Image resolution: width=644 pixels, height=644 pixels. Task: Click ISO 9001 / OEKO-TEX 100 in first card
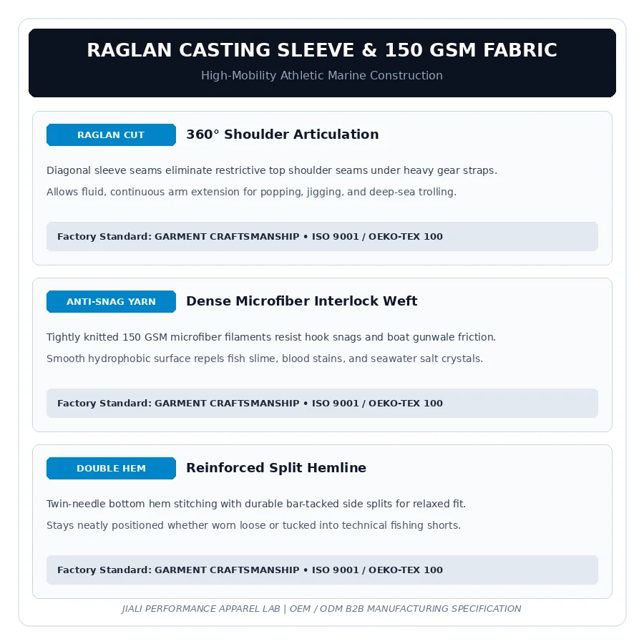coord(377,237)
